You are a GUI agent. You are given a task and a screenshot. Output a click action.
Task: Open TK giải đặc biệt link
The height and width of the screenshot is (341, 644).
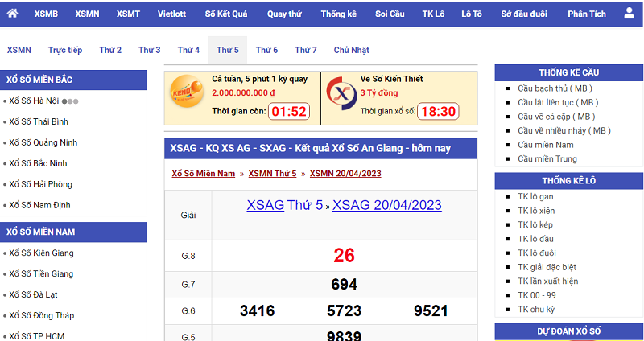[x=547, y=267]
